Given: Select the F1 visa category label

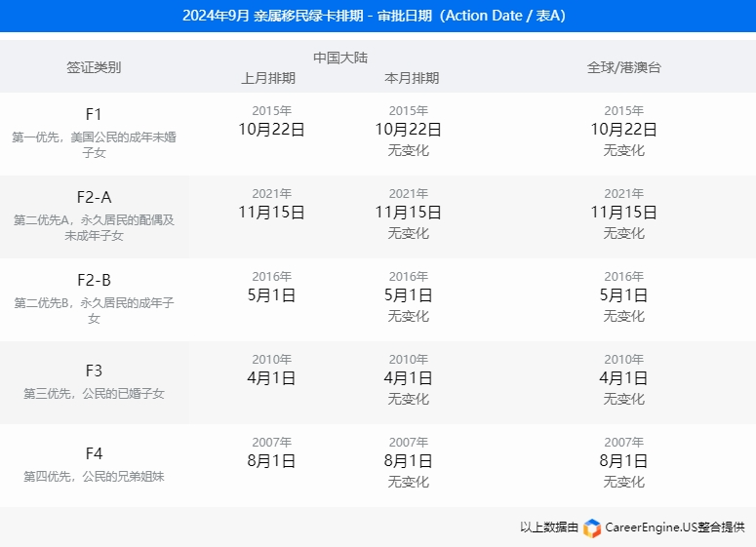Looking at the screenshot, I should (x=94, y=114).
